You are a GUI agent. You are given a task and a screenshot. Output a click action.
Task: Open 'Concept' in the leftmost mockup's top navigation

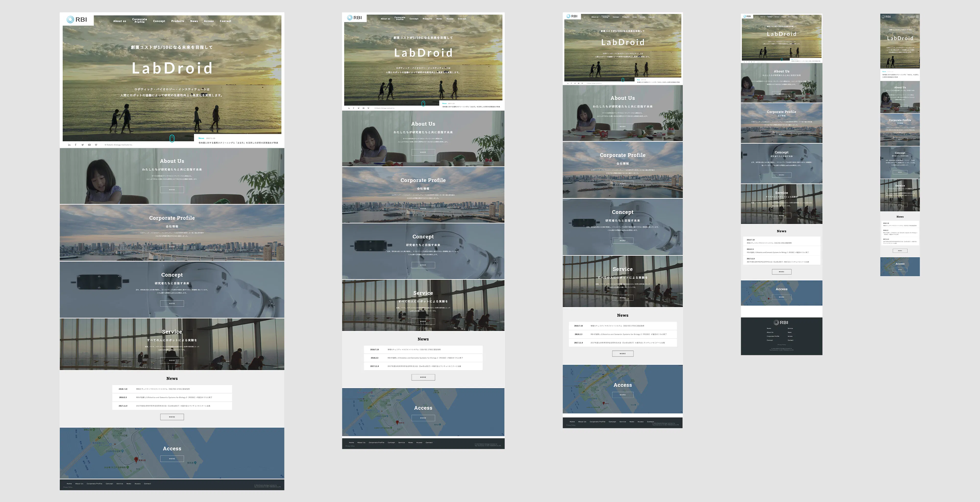point(159,21)
